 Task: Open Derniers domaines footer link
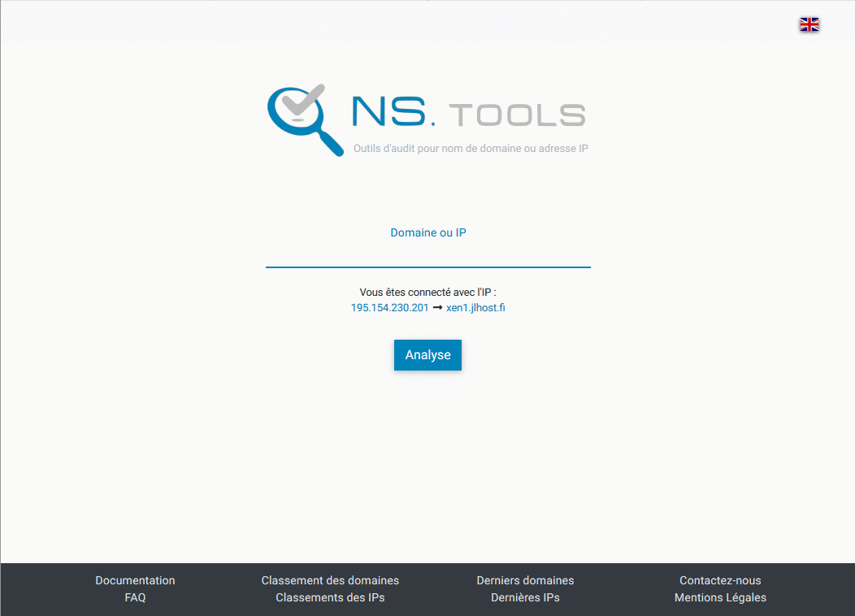pos(525,580)
